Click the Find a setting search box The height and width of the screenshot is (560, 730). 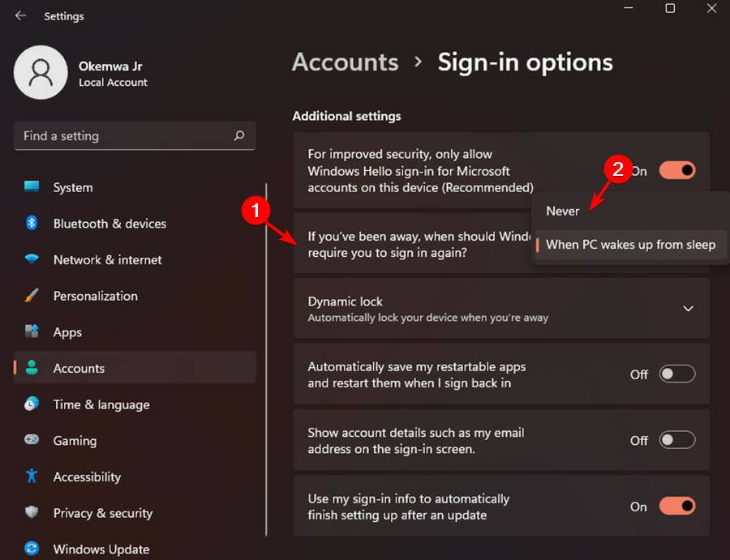coord(126,136)
